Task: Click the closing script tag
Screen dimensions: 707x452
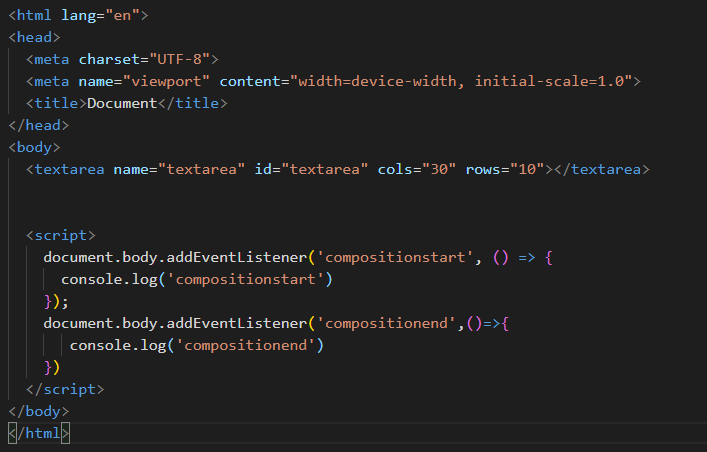Action: coord(65,389)
